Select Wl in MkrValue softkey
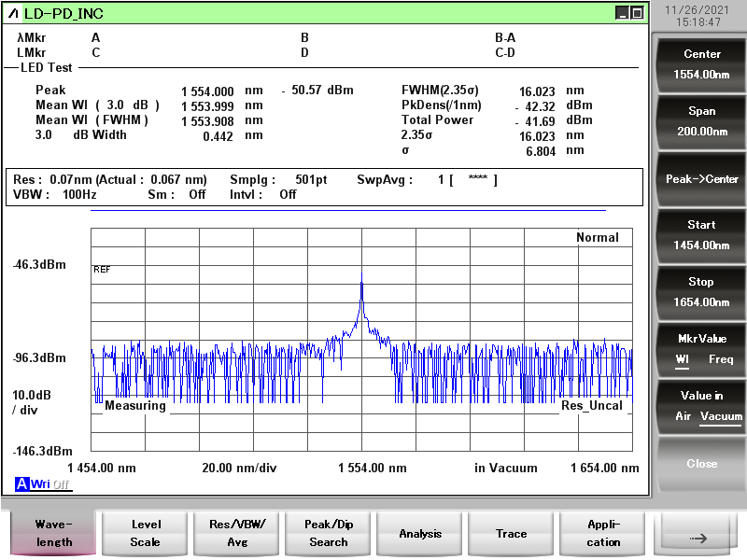This screenshot has width=747, height=560. (683, 359)
